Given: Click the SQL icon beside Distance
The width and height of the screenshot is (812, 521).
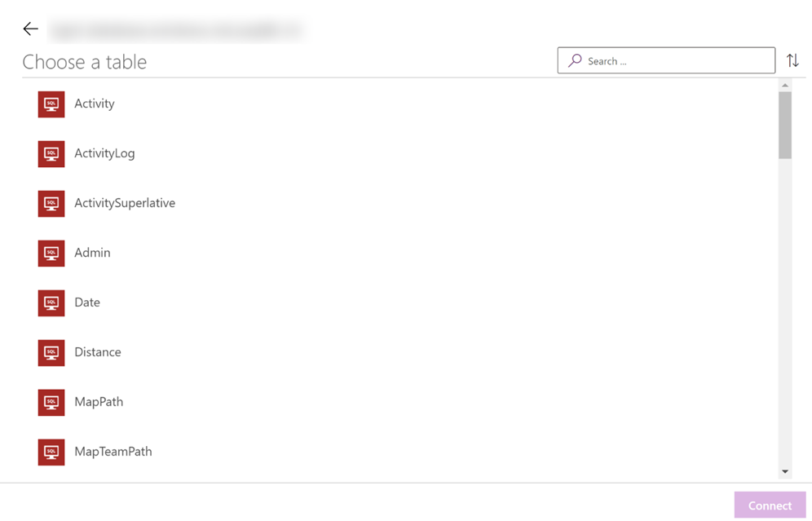Looking at the screenshot, I should [51, 353].
